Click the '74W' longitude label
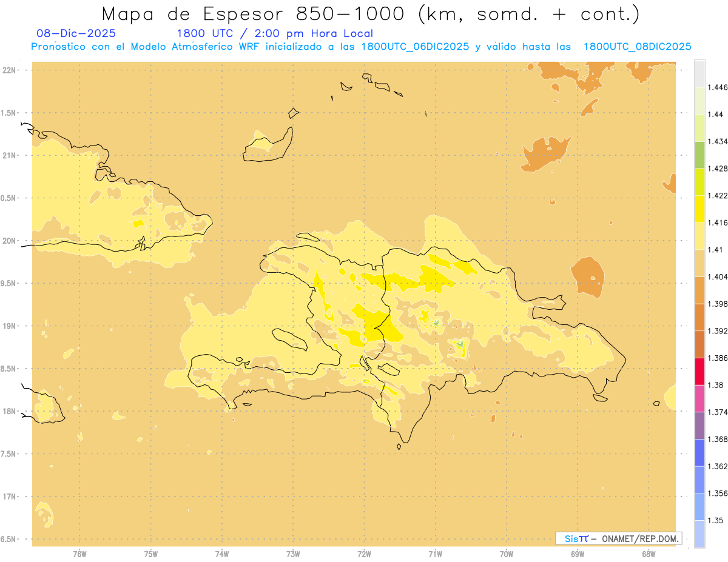 click(222, 554)
